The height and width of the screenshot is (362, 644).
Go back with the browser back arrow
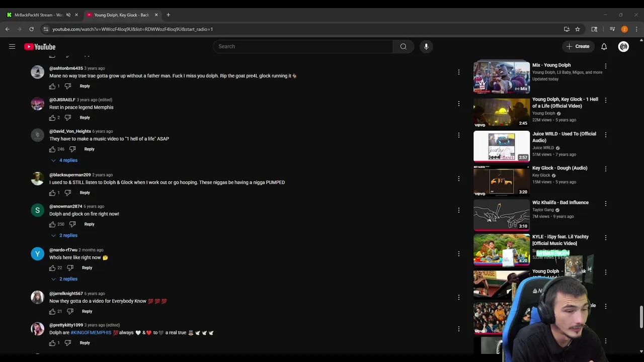pos(8,29)
